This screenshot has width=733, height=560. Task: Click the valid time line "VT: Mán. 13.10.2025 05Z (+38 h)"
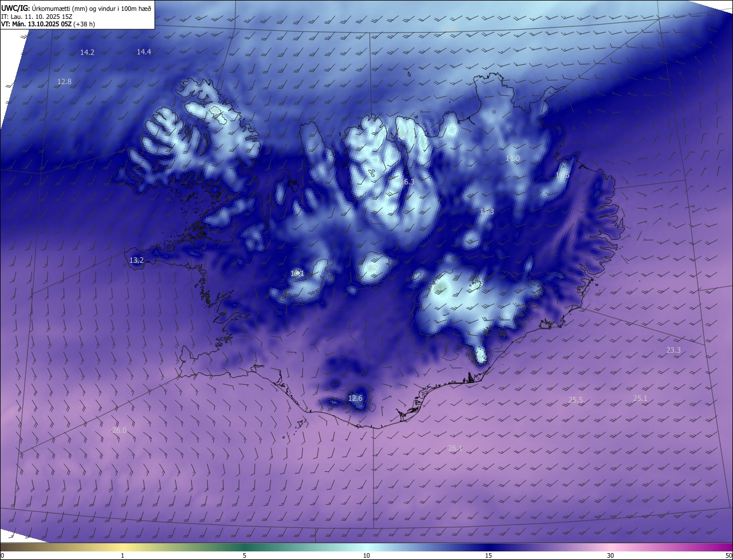click(x=48, y=24)
